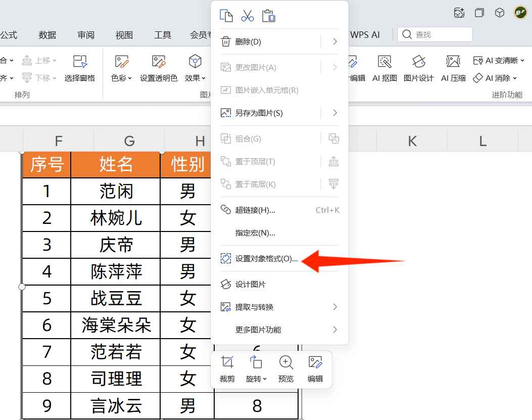Image resolution: width=532 pixels, height=420 pixels.
Task: Click the left-middle image resize handle
Action: point(22,287)
